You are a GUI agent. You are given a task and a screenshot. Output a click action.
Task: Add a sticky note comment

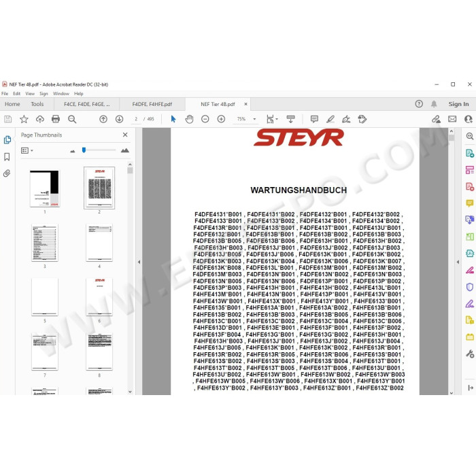(314, 119)
